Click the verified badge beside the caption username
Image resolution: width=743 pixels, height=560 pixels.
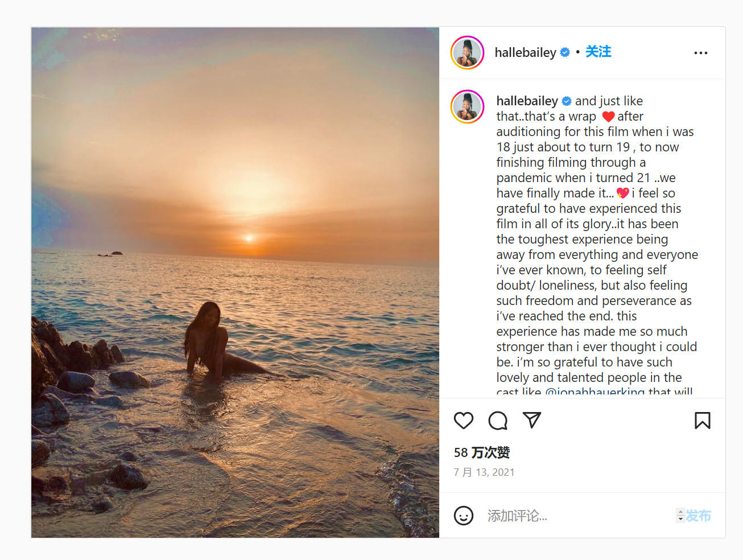(567, 101)
